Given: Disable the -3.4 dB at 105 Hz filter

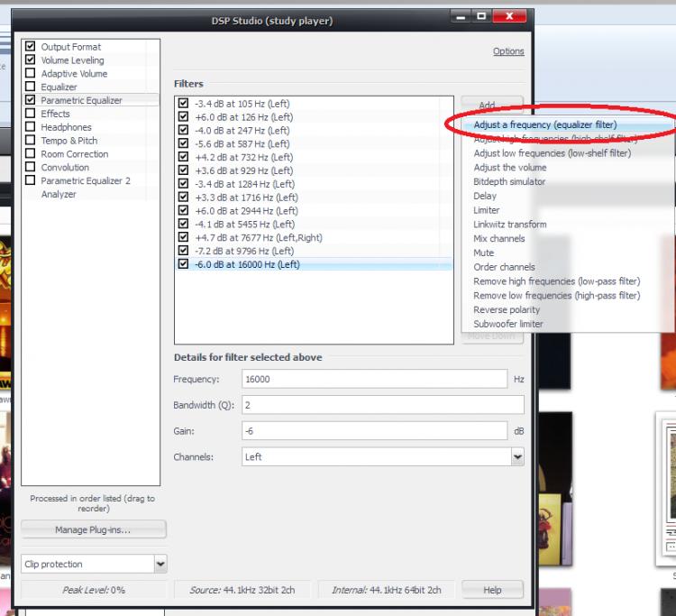Looking at the screenshot, I should click(183, 103).
